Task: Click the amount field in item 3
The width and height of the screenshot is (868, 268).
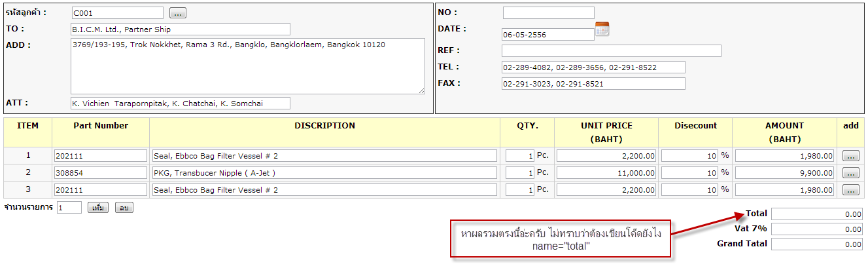Action: [785, 190]
